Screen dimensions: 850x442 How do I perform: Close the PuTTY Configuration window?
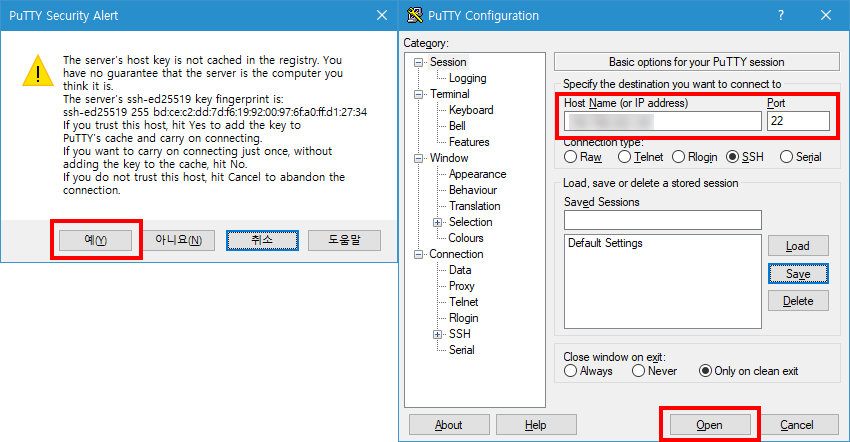click(826, 15)
